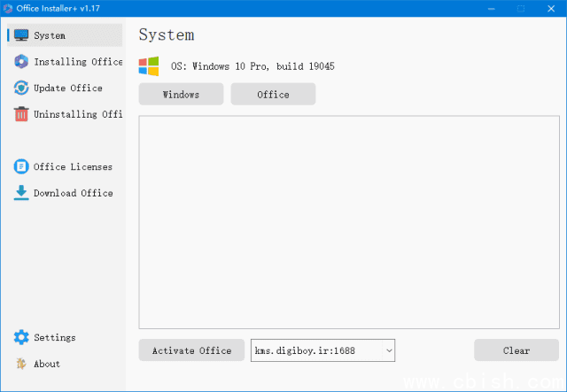The width and height of the screenshot is (567, 392).
Task: Click the System monitor icon in sidebar
Action: [x=21, y=36]
